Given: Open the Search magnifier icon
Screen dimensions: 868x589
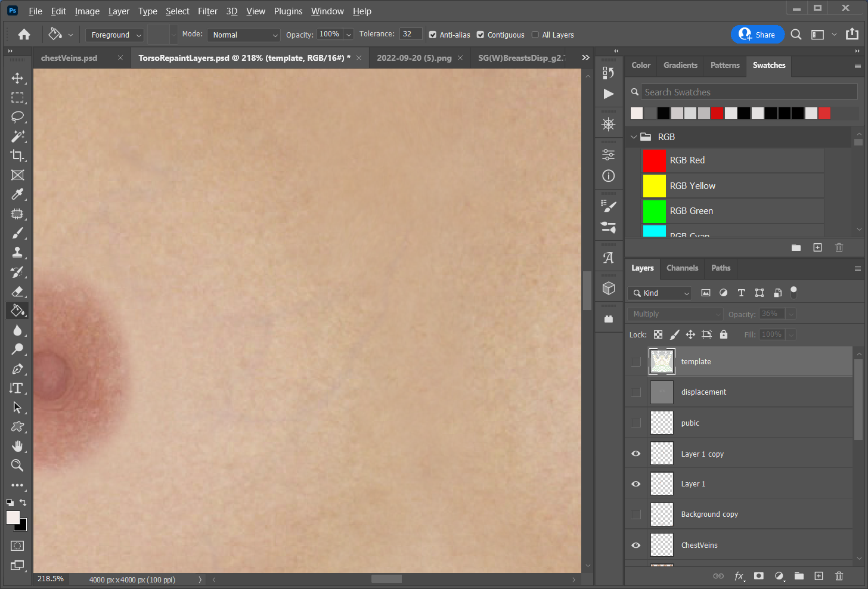Looking at the screenshot, I should [x=796, y=35].
